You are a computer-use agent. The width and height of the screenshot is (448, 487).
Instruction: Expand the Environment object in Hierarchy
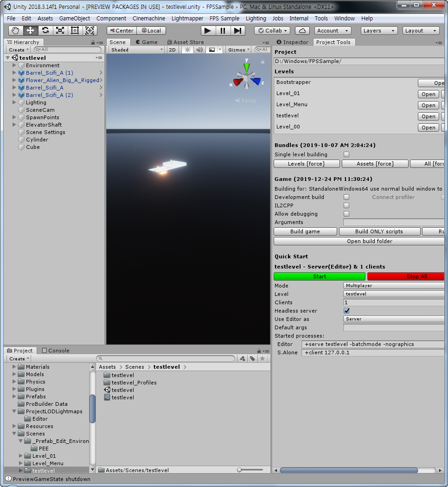[x=14, y=65]
